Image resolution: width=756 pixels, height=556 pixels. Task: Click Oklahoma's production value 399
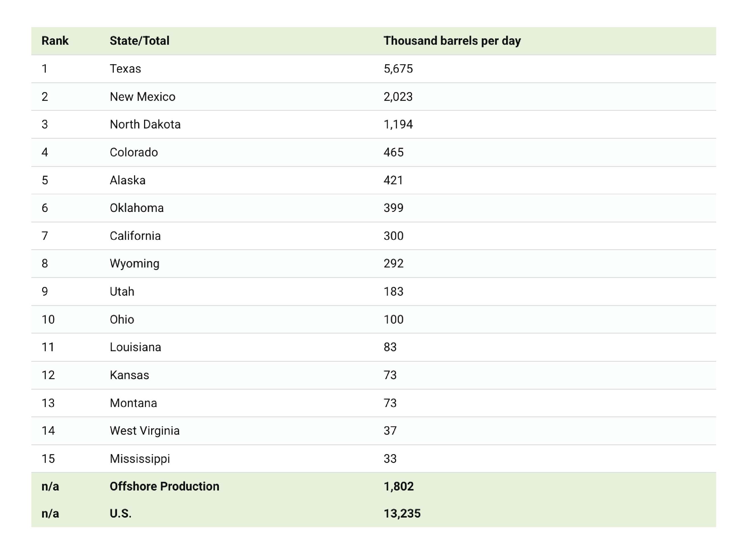(x=393, y=208)
